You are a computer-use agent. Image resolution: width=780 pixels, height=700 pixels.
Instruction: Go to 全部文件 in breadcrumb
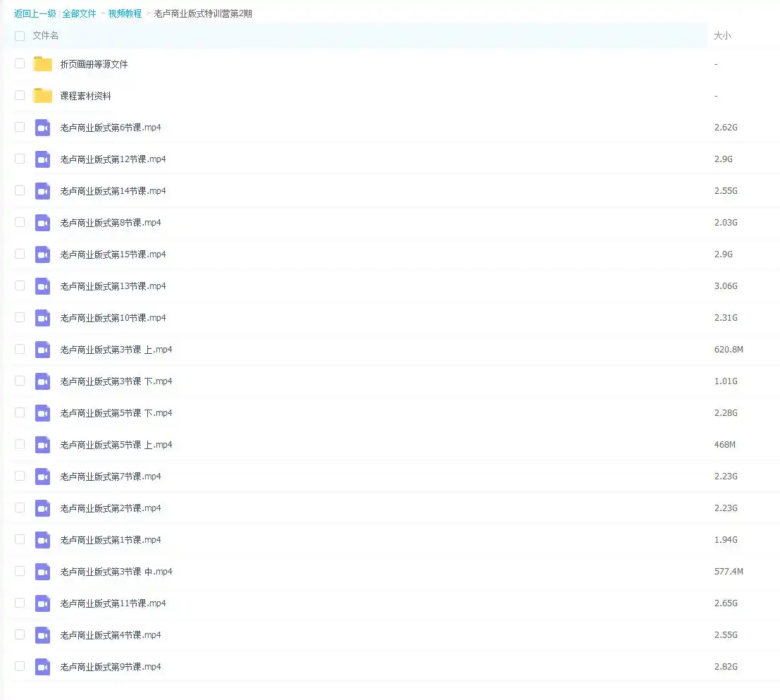[x=79, y=13]
